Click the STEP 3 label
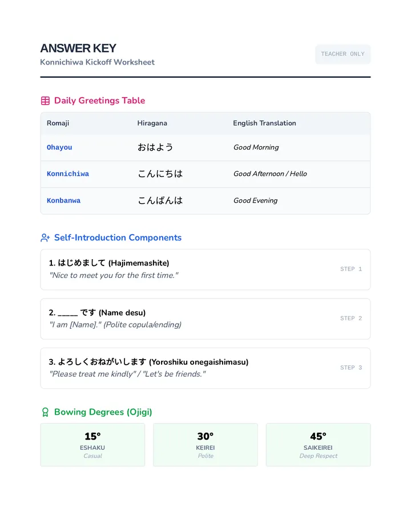This screenshot has width=411, height=532. point(351,368)
